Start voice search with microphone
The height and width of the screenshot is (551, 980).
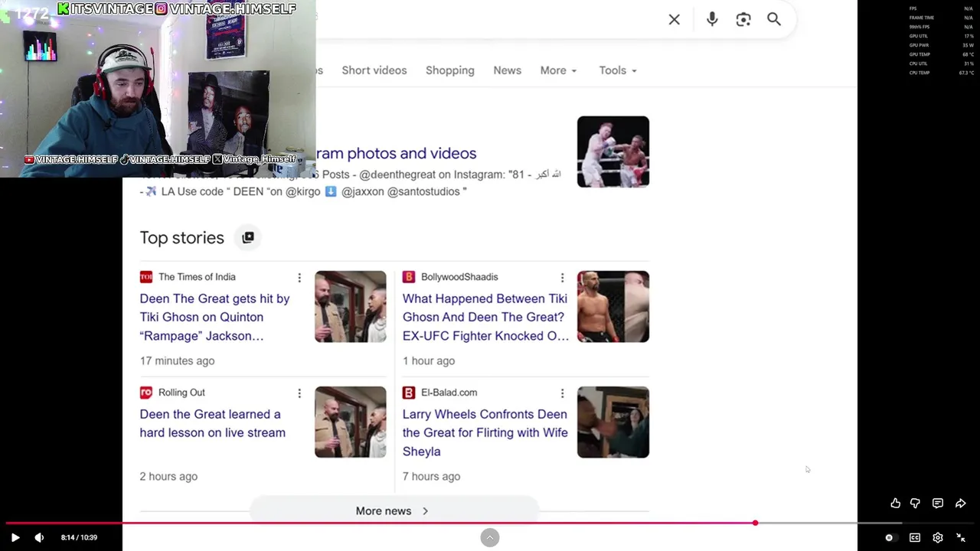712,19
